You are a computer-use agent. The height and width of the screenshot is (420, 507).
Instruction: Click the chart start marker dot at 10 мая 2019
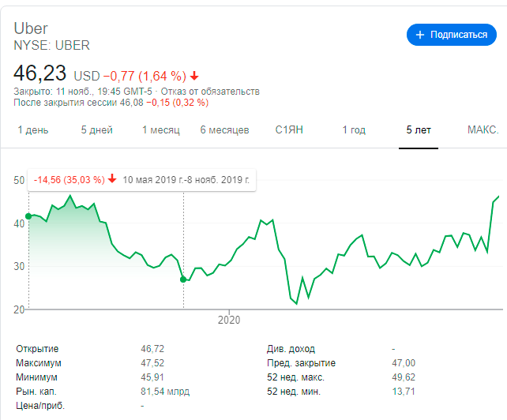(28, 216)
